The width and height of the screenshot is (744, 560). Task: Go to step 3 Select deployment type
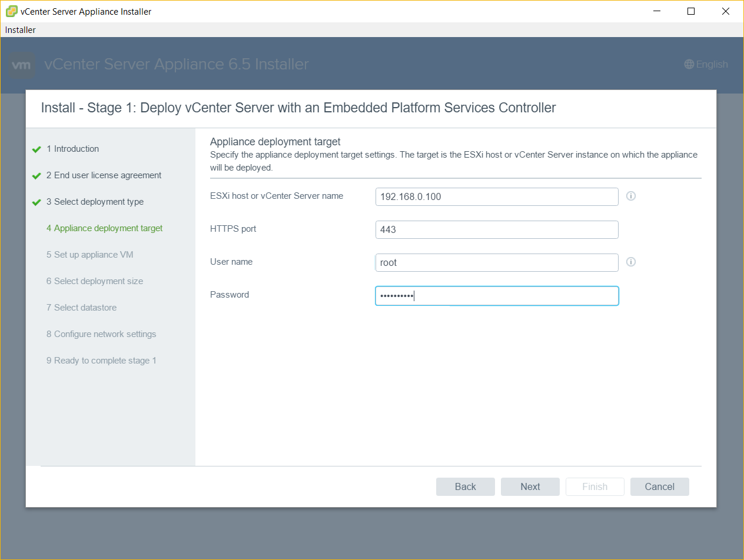(95, 202)
